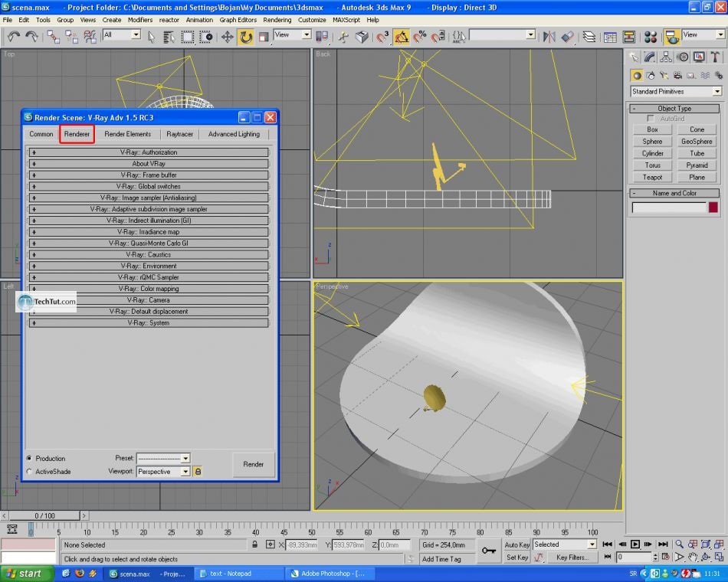Click the Mirror tool icon

549,37
